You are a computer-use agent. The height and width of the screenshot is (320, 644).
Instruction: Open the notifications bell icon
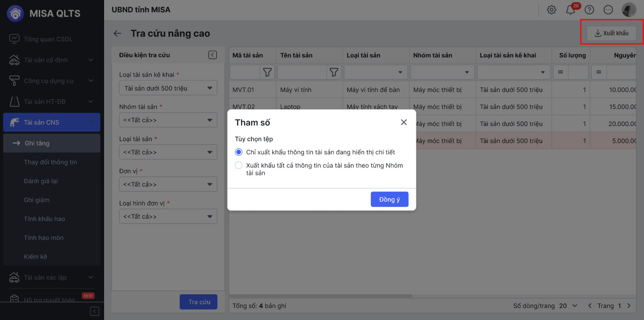(571, 10)
